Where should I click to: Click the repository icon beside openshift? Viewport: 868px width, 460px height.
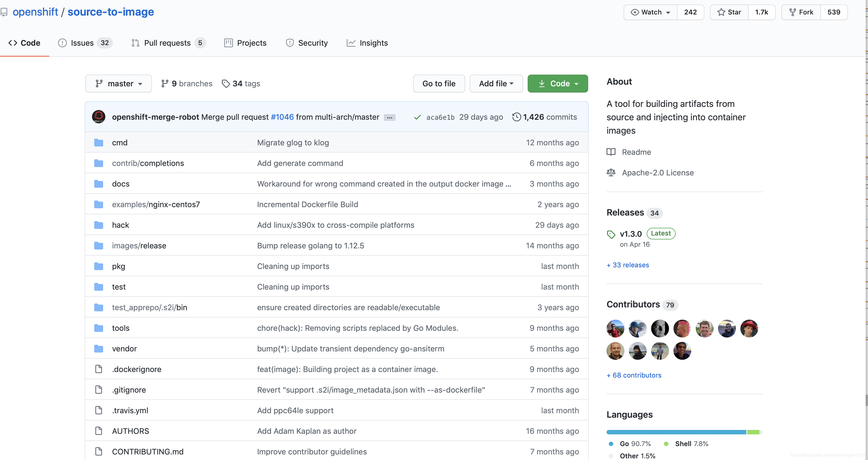(4, 12)
